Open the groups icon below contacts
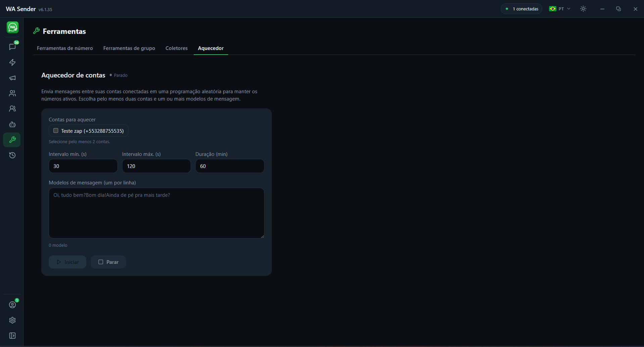This screenshot has height=347, width=644. point(12,109)
